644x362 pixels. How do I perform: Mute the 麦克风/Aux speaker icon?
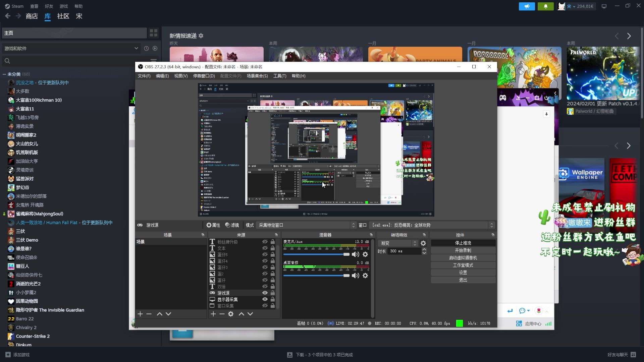[x=356, y=254]
